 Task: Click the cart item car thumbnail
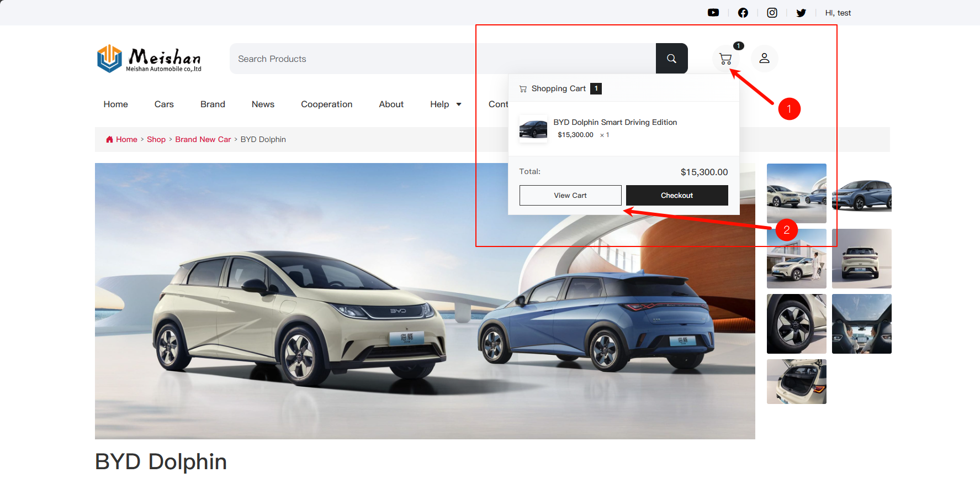tap(533, 129)
